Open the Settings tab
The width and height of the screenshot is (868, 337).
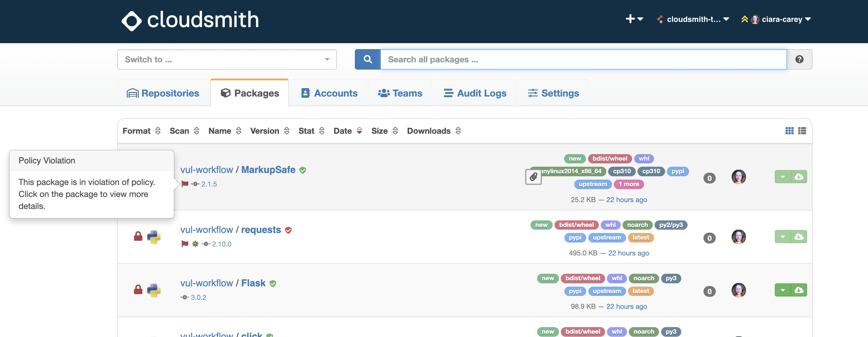click(553, 93)
